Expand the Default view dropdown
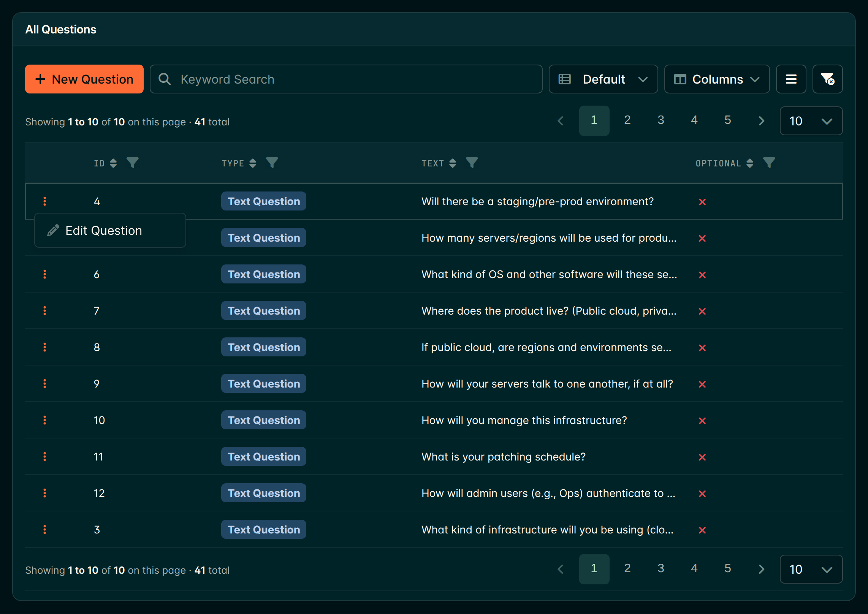 (603, 79)
